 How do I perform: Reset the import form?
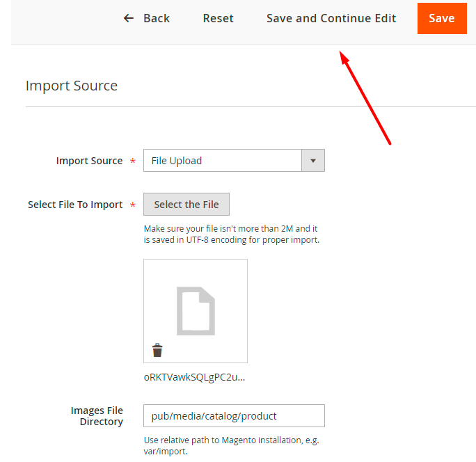[218, 19]
